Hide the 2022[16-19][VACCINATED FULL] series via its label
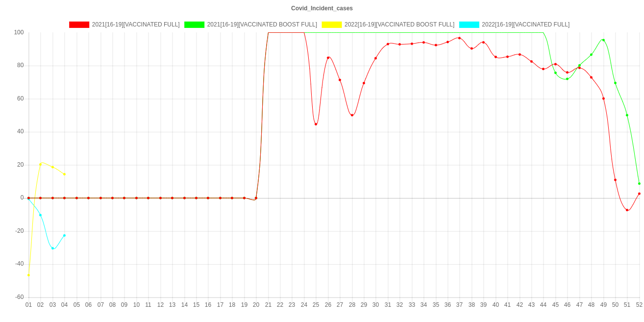Screen dimensions: 644x322 tap(525, 25)
